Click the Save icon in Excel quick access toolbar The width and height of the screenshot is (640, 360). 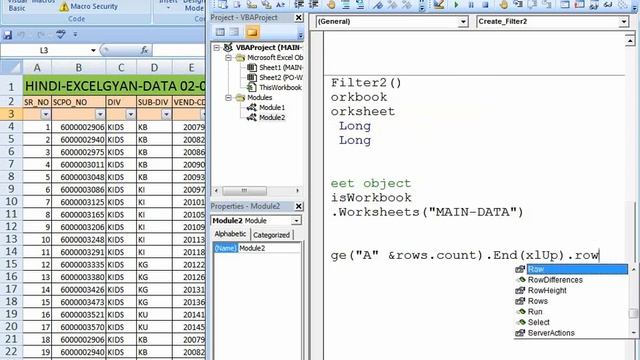[7, 35]
